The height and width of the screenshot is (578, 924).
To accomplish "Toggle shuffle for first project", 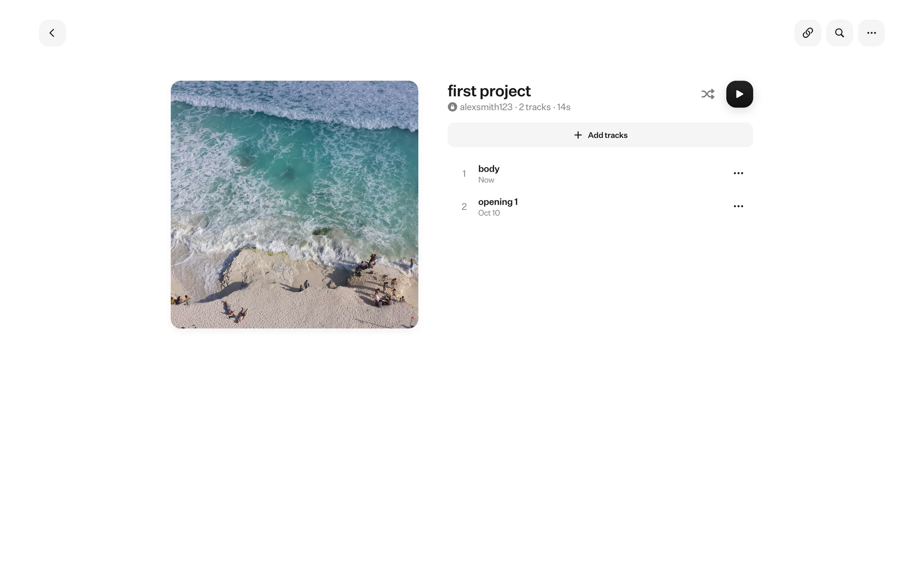I will pos(707,94).
